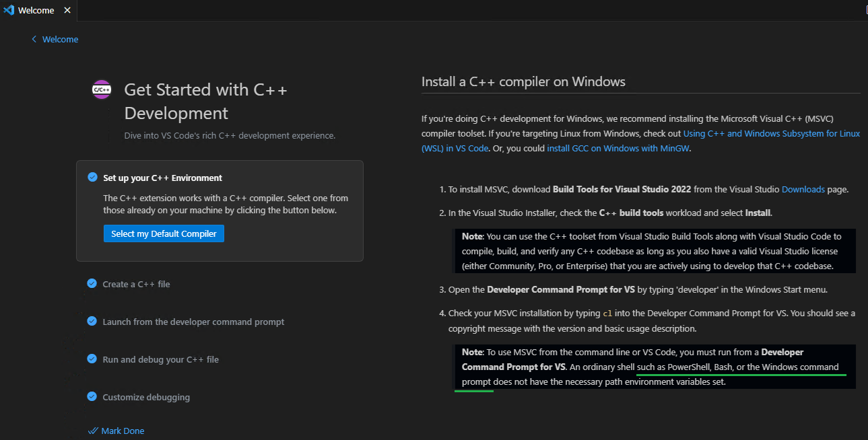Open the Using C++ and WSL in VS Code link
868x440 pixels.
(x=770, y=133)
